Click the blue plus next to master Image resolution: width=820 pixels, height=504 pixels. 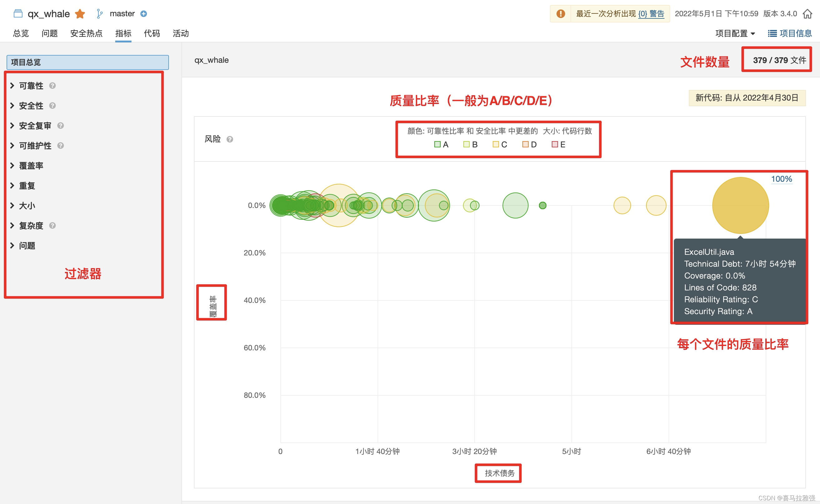point(144,14)
